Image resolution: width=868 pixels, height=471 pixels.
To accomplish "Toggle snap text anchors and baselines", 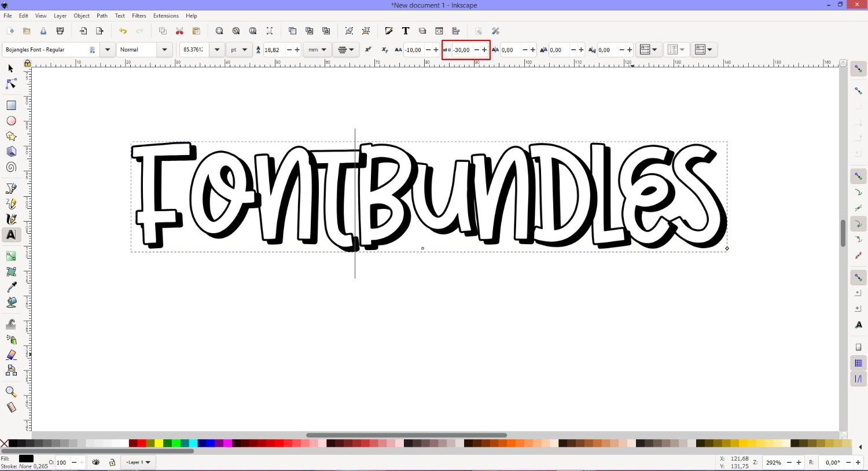I will [x=858, y=325].
